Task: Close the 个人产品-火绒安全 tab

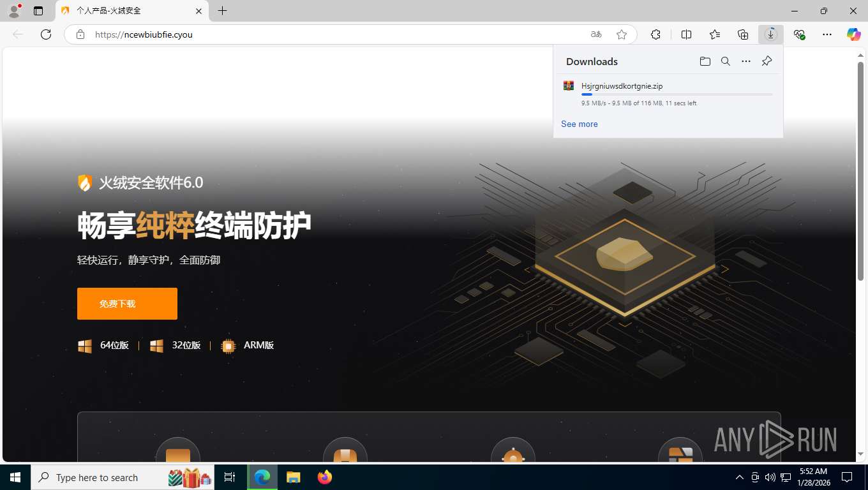Action: tap(198, 11)
